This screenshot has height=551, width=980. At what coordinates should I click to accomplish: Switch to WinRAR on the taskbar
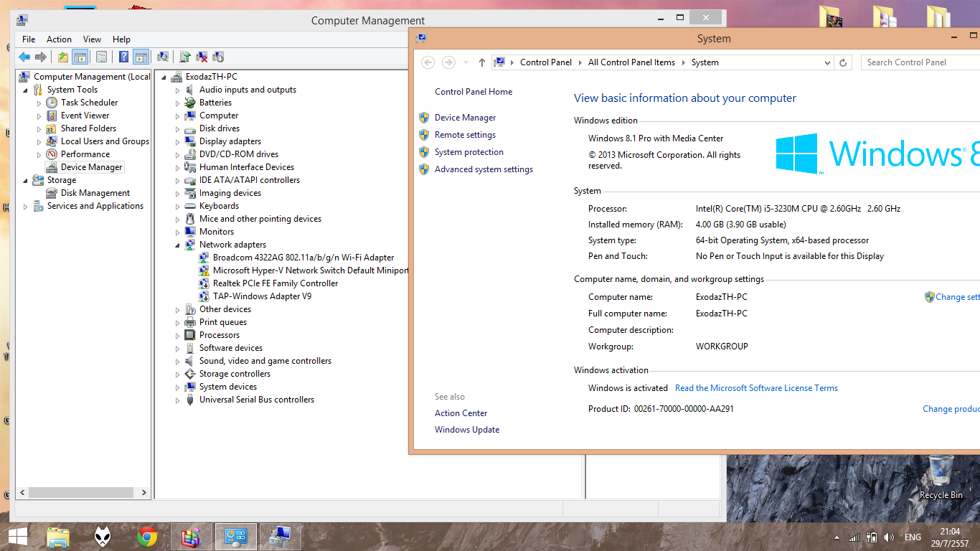(192, 537)
